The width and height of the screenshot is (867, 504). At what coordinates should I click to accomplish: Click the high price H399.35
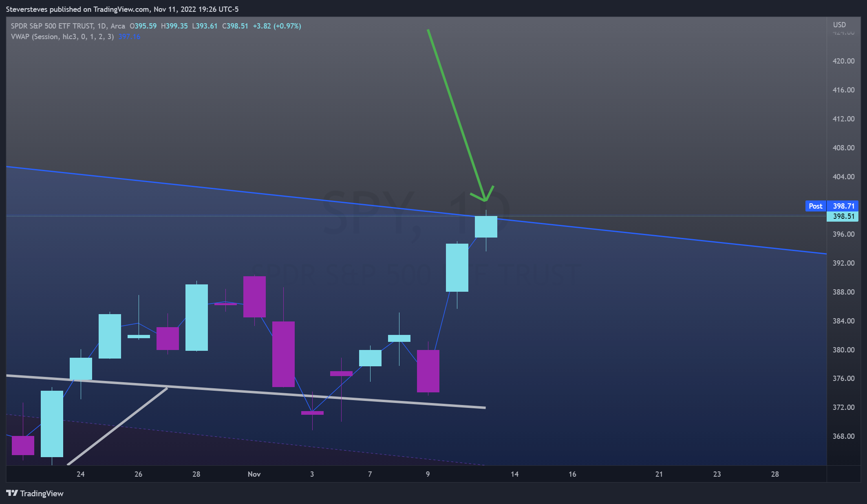coord(174,26)
